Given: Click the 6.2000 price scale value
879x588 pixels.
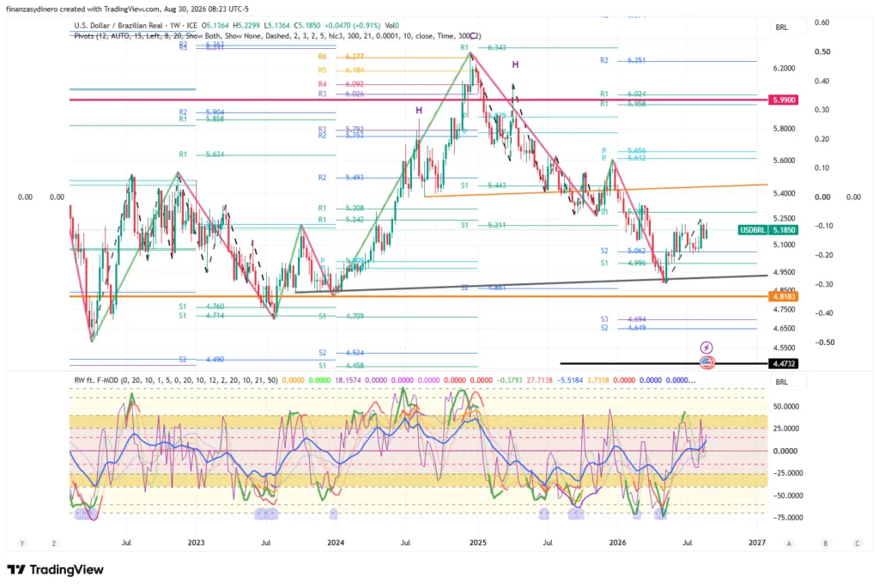Looking at the screenshot, I should 784,69.
